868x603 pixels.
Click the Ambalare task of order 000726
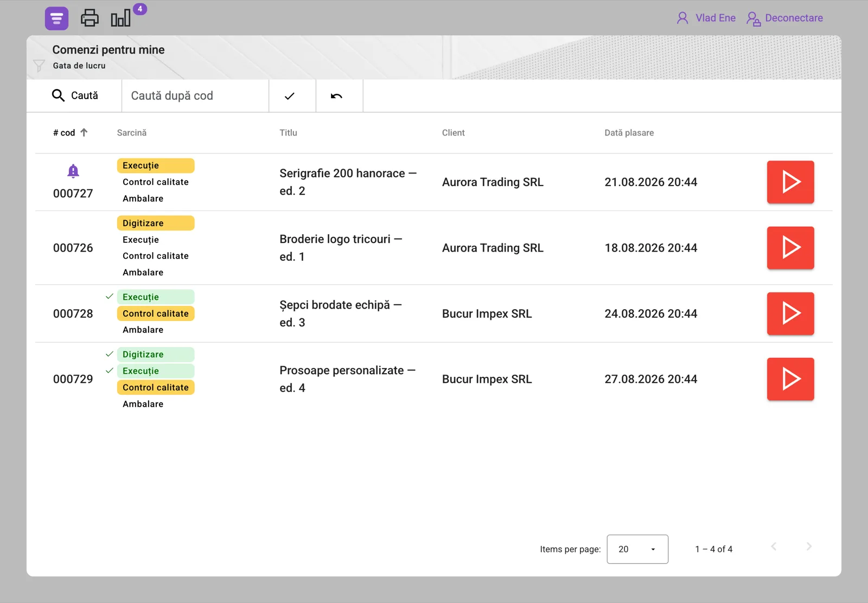tap(143, 272)
